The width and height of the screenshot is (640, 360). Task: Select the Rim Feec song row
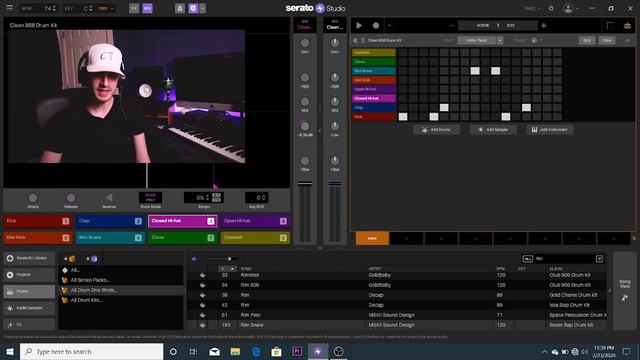tap(398, 315)
